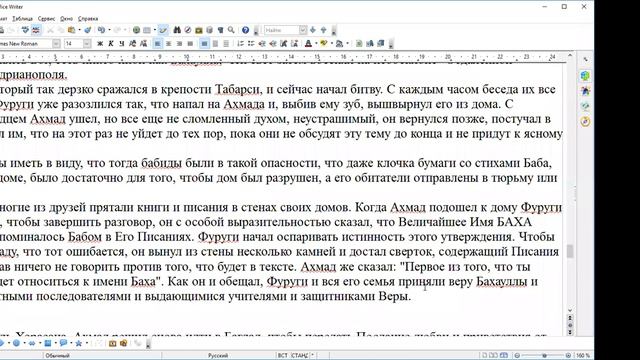Select Justified alignment button
The image size is (640, 360).
point(190,43)
